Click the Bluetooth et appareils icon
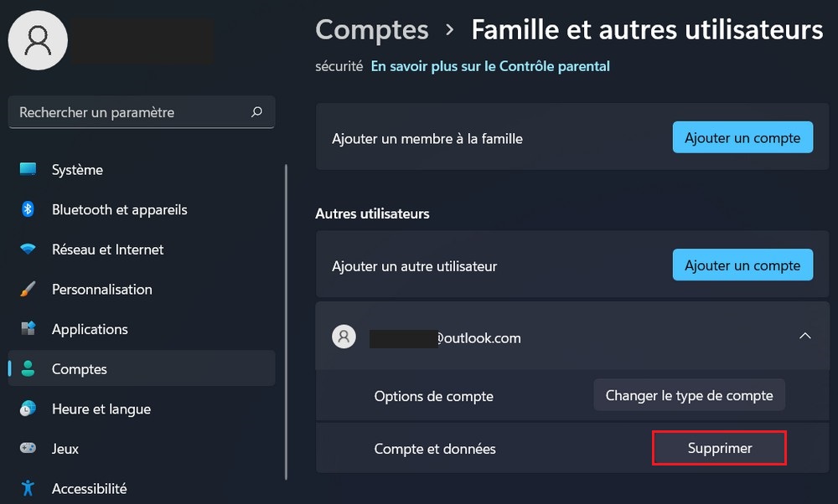Screen dimensions: 838x504 [x=28, y=209]
